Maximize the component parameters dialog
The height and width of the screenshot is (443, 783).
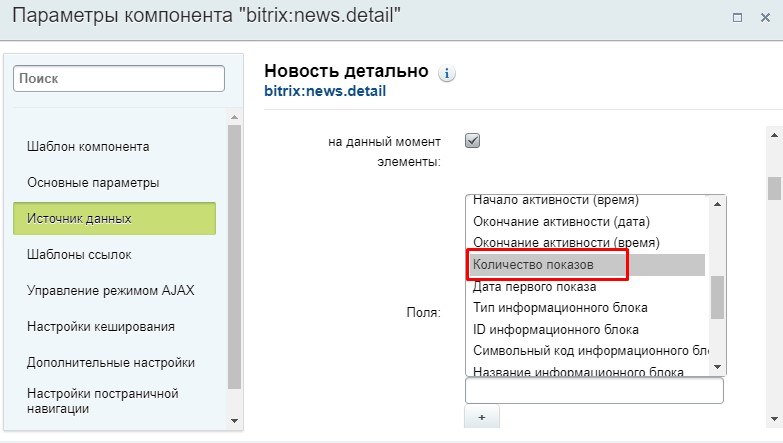pyautogui.click(x=737, y=18)
